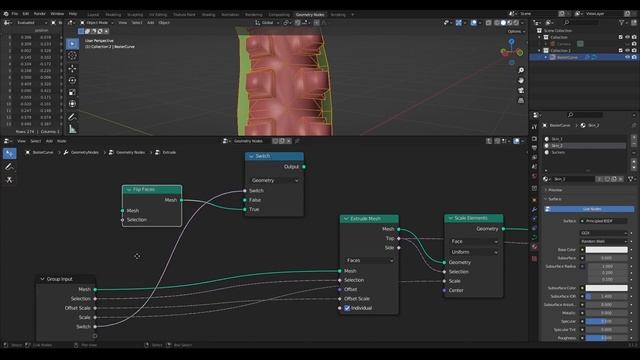Toggle Collection 2 visibility eye in outliner
640x360 pixels.
pos(627,51)
